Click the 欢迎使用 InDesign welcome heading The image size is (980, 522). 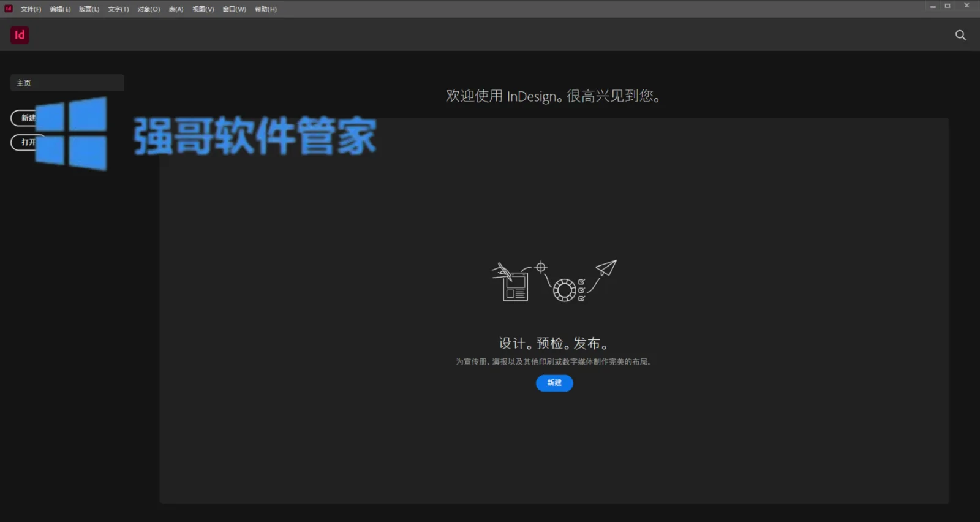(552, 96)
